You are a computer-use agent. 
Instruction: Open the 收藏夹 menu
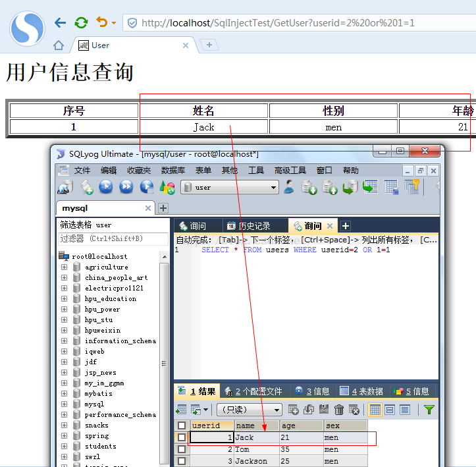[139, 171]
